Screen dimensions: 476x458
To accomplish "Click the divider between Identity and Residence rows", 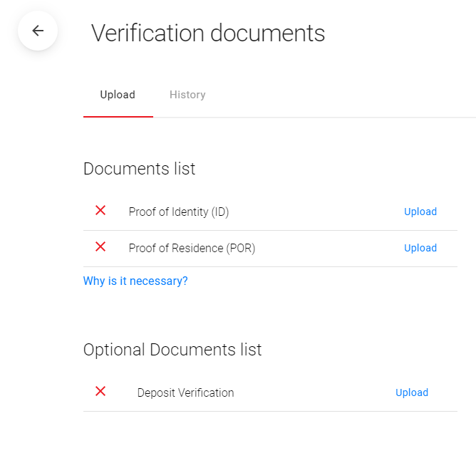I will click(x=270, y=230).
